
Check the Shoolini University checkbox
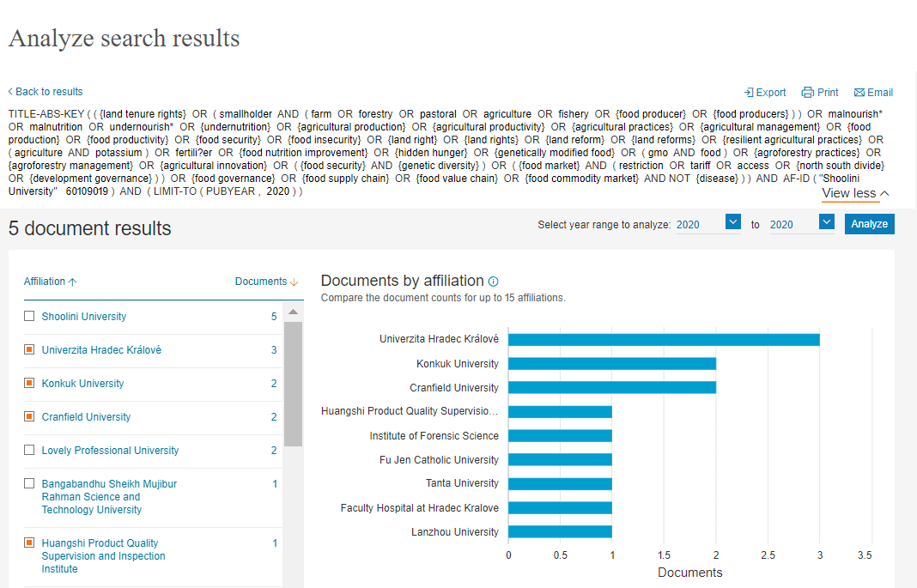[29, 317]
